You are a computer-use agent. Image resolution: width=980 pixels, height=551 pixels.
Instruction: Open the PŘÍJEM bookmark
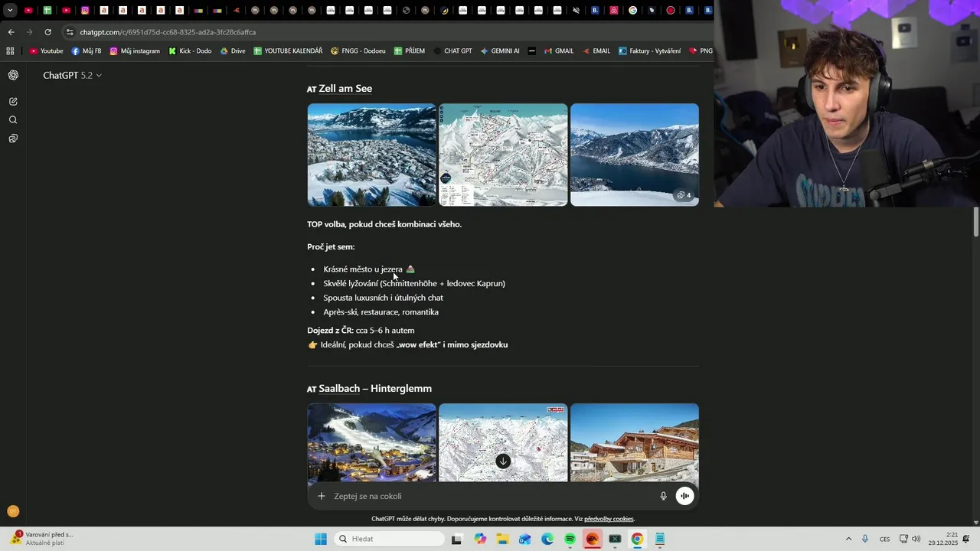[410, 51]
